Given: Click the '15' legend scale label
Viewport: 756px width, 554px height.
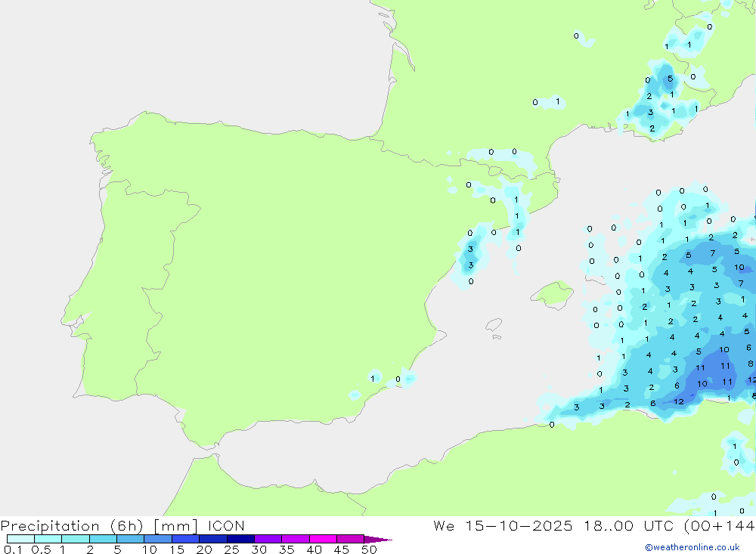Looking at the screenshot, I should pos(176,549).
